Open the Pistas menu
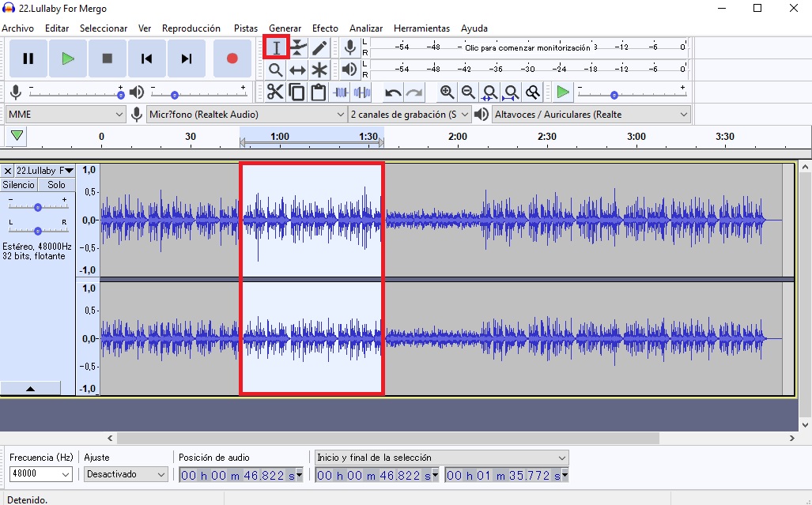The height and width of the screenshot is (505, 812). [246, 28]
